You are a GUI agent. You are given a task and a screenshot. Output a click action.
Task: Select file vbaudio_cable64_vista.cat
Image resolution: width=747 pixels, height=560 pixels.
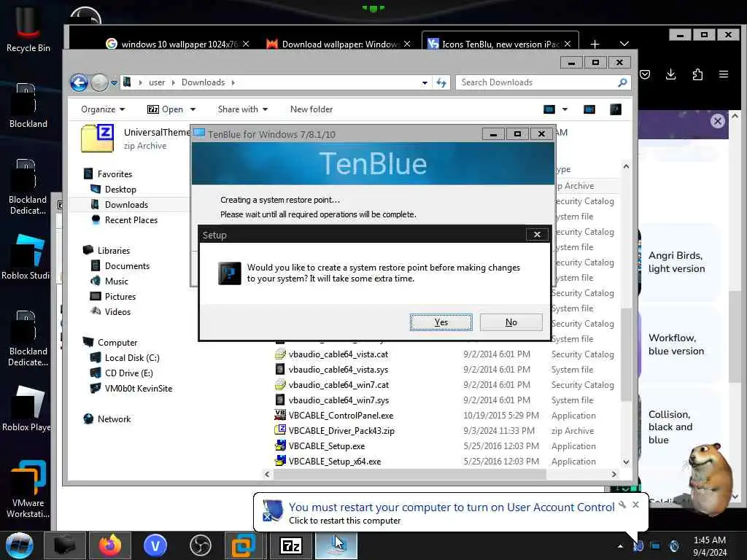pos(338,354)
